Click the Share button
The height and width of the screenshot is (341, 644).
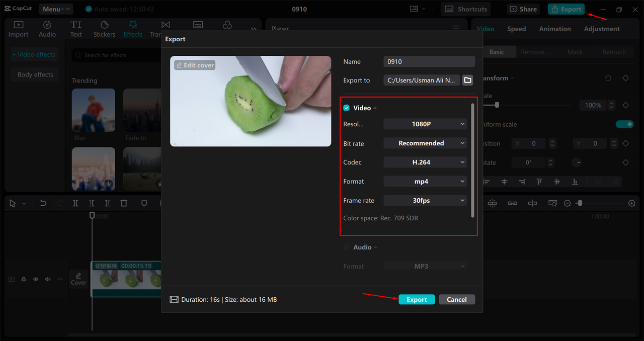(x=523, y=9)
